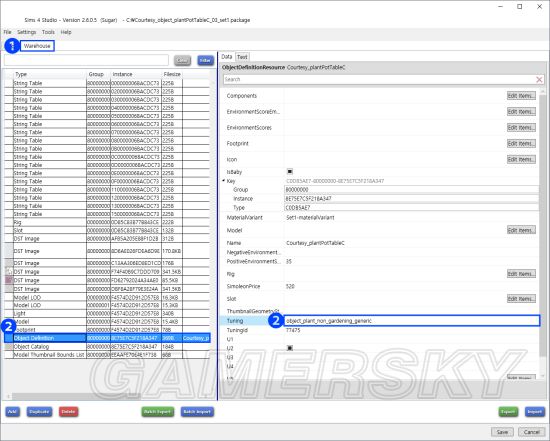Click the Save button
Image resolution: width=550 pixels, height=441 pixels.
502,432
